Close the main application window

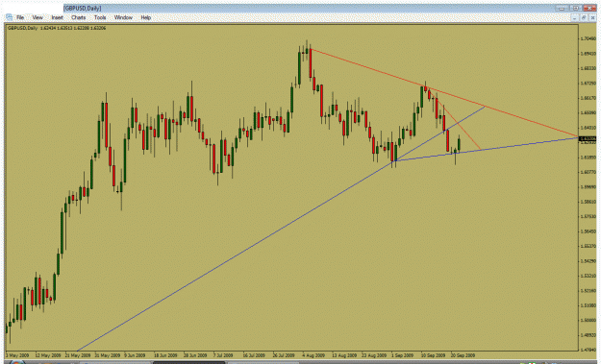click(x=589, y=8)
